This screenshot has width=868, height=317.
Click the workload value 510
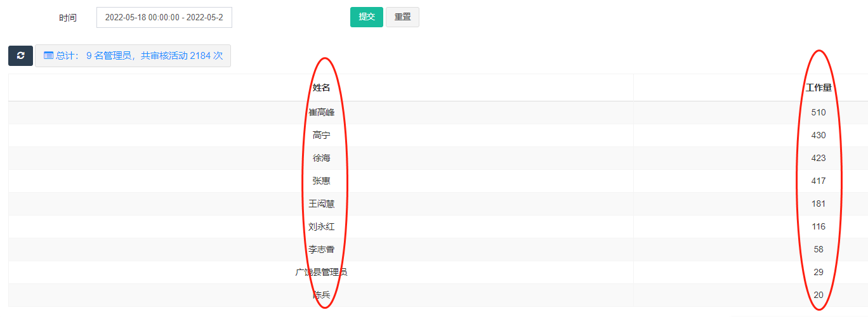click(x=819, y=112)
